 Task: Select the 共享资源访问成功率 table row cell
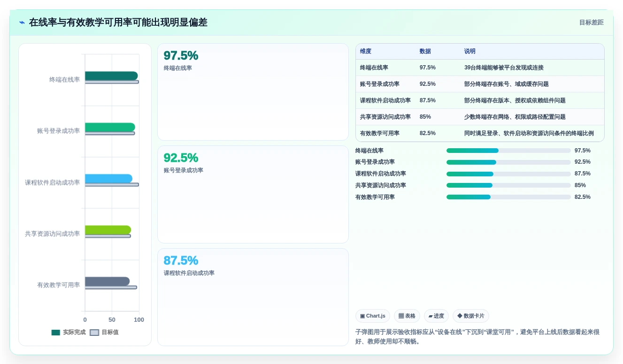(x=385, y=117)
